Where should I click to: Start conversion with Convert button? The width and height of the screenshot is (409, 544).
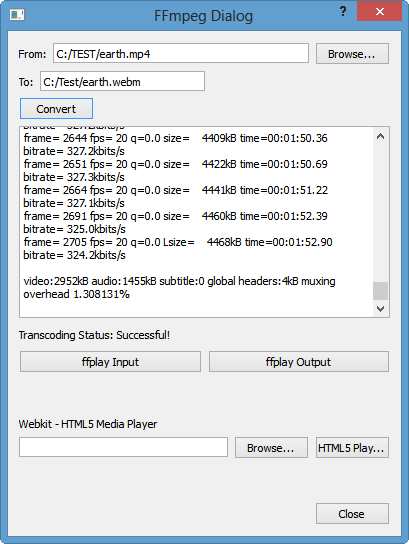click(x=56, y=109)
